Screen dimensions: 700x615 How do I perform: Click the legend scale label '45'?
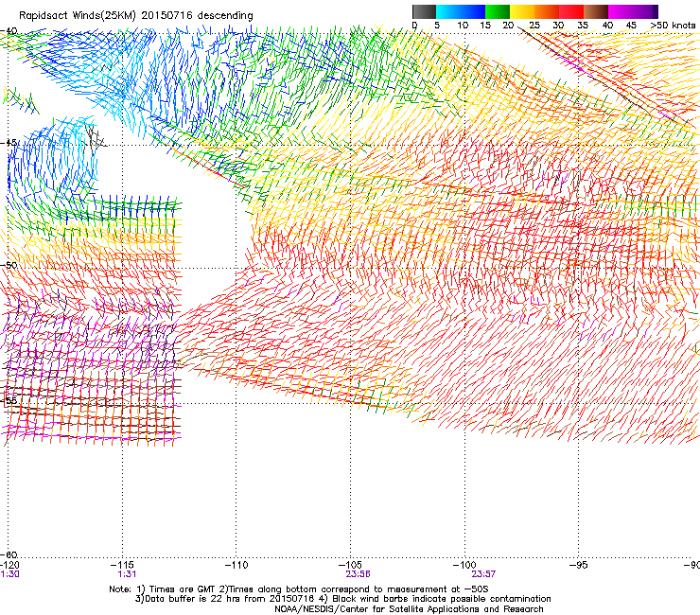[x=631, y=26]
